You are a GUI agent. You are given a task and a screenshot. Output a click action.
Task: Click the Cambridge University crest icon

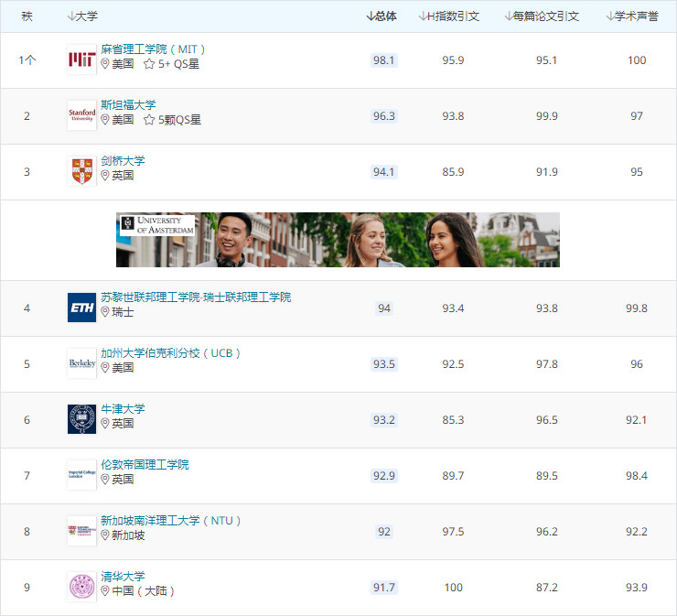(81, 171)
